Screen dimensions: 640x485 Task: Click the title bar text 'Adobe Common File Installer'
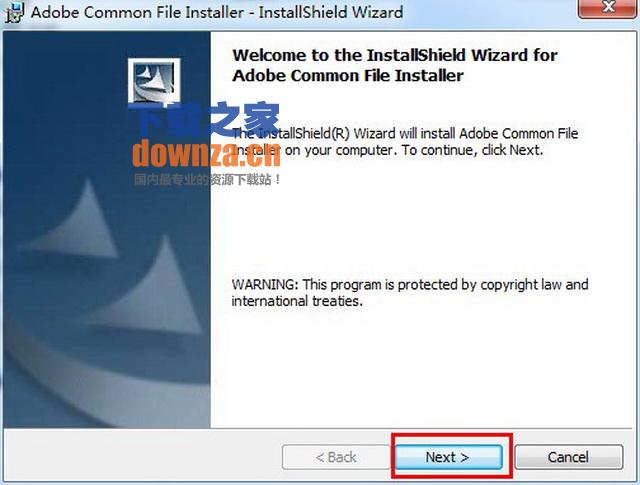pos(137,12)
